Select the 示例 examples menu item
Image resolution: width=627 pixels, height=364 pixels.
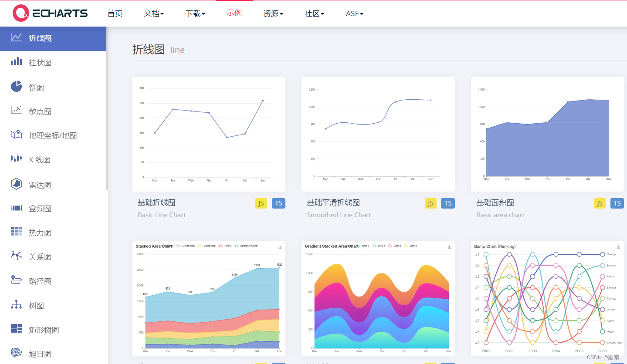(234, 13)
